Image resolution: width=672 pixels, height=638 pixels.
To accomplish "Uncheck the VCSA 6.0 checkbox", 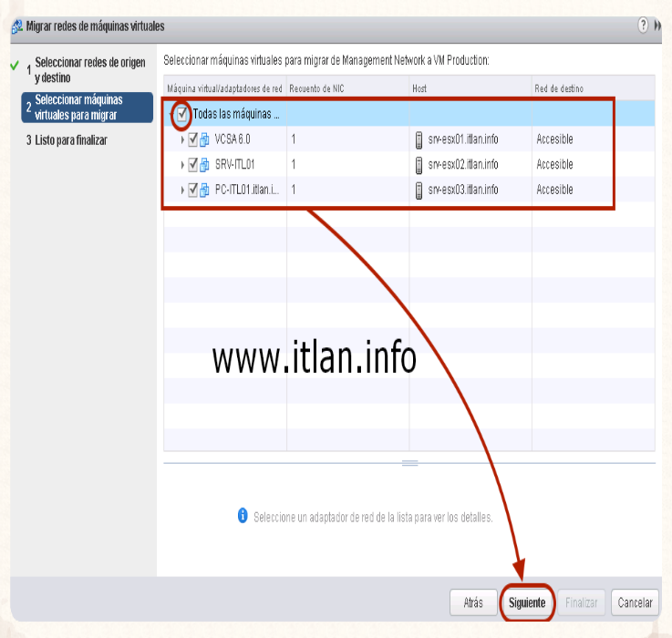I will [x=192, y=139].
